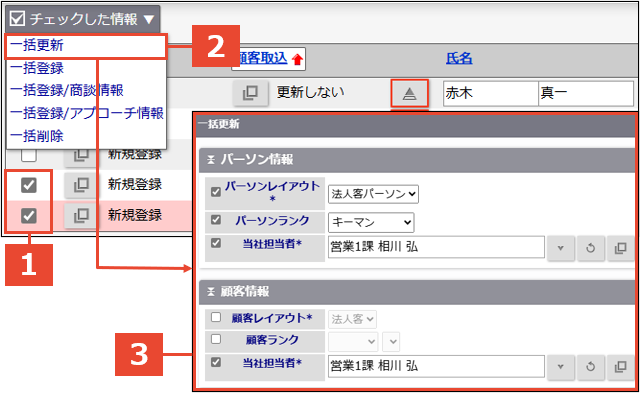Open the 法人客パーソン layout dropdown

(x=373, y=194)
